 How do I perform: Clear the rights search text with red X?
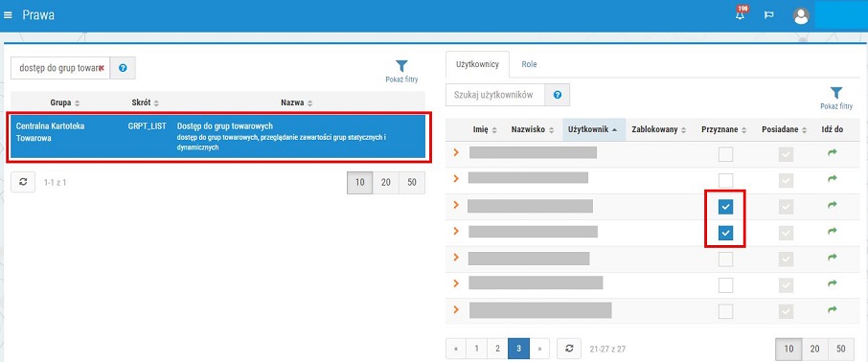[x=102, y=68]
